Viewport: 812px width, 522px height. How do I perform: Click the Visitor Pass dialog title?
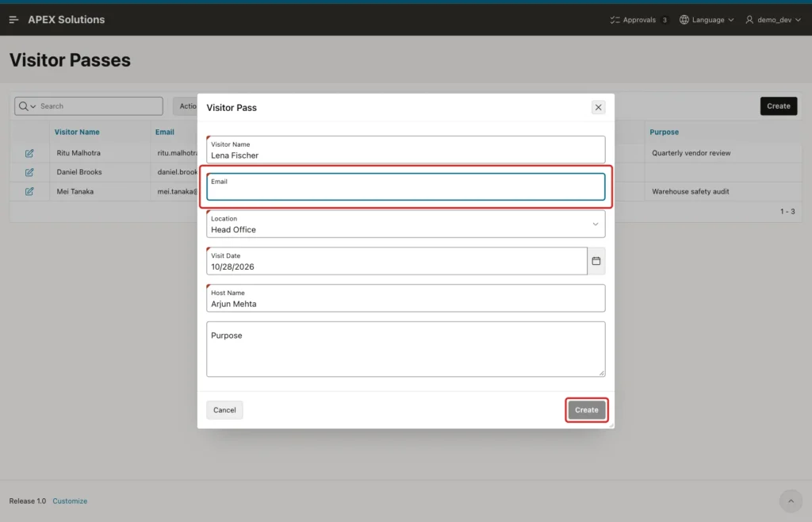(x=232, y=108)
